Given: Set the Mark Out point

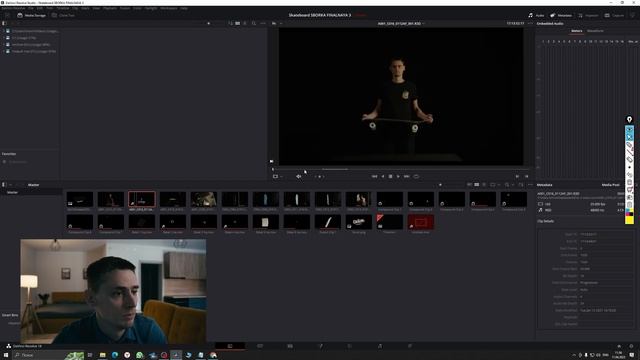Looking at the screenshot, I should click(526, 176).
